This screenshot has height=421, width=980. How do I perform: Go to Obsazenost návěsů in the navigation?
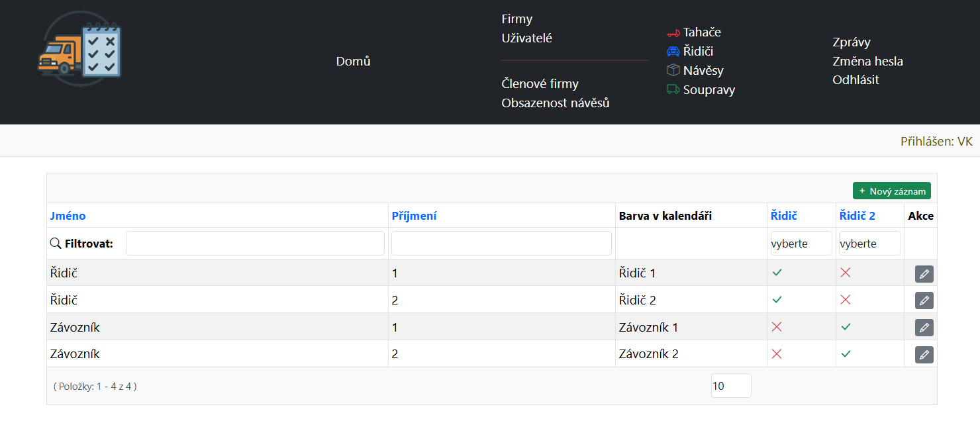click(x=555, y=103)
